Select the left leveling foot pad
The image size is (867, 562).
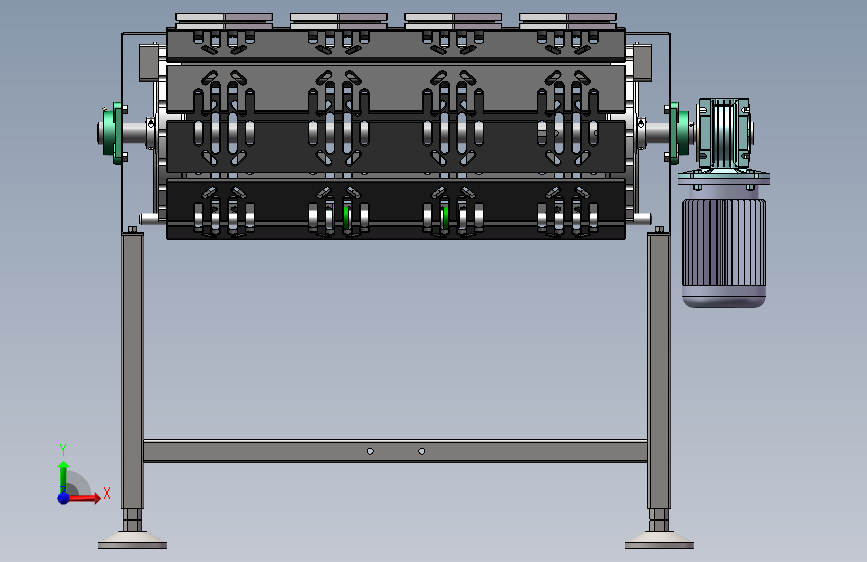point(133,540)
